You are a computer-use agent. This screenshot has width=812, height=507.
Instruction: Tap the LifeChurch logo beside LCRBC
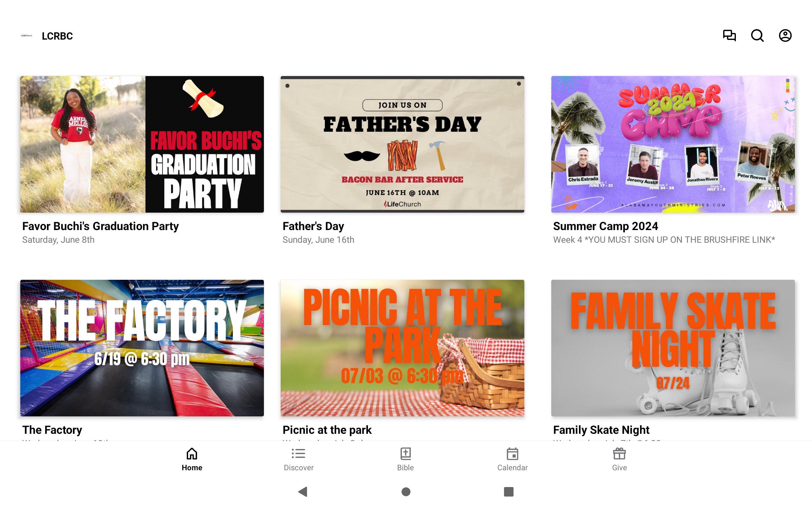[27, 35]
